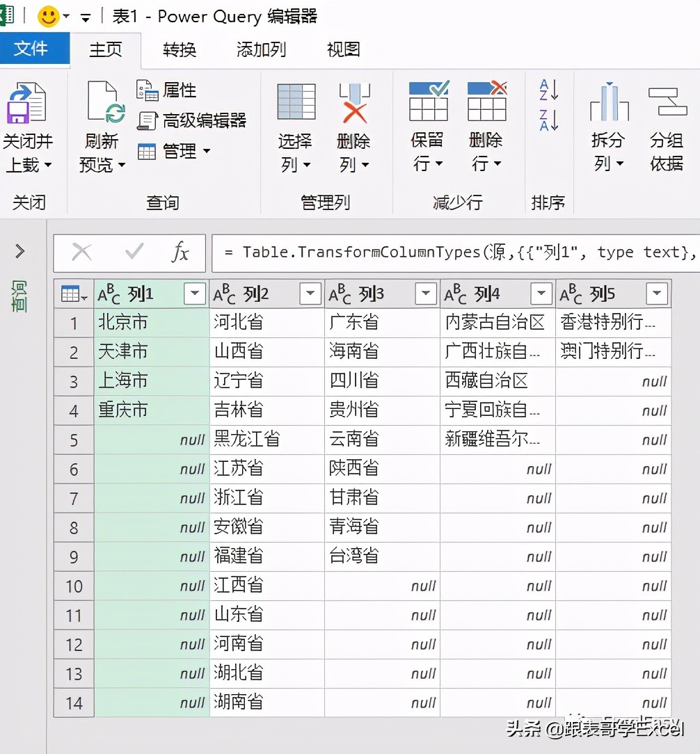700x754 pixels.
Task: Click the formula bar text field
Action: click(x=456, y=252)
